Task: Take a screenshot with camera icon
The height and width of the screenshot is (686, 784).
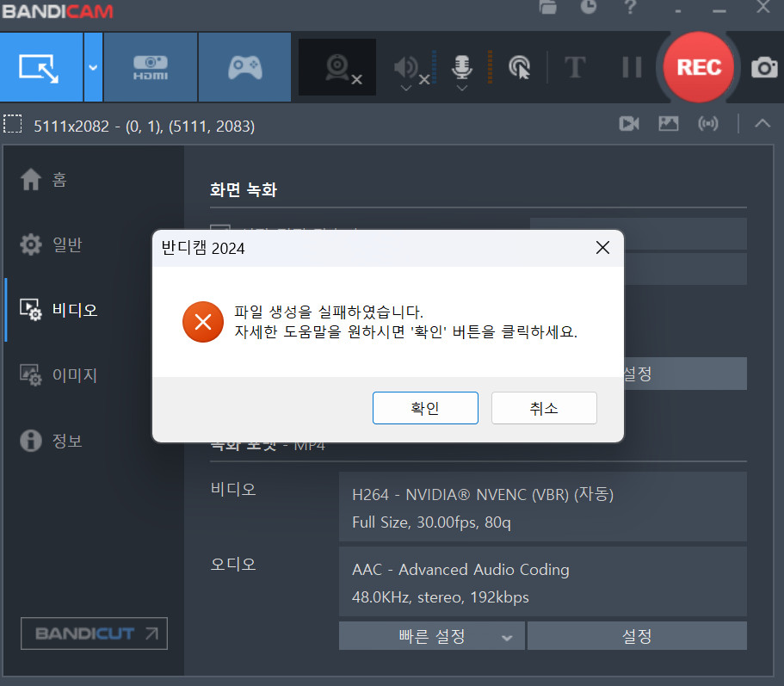Action: (x=764, y=67)
